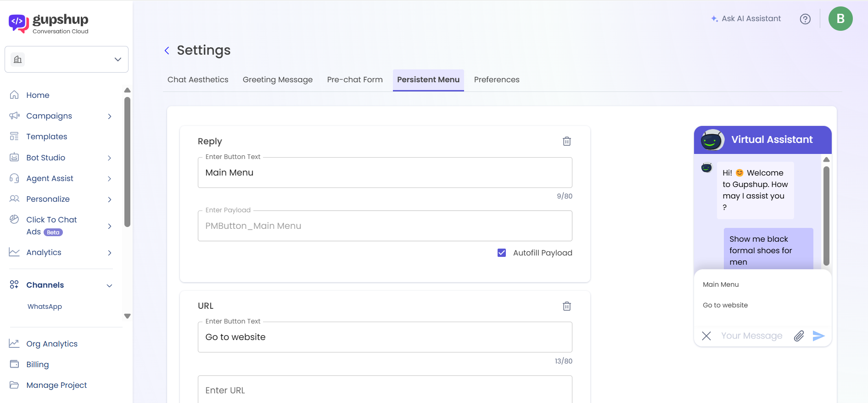This screenshot has height=403, width=868.
Task: Click the sidebar scroll-up arrow
Action: pyautogui.click(x=128, y=90)
